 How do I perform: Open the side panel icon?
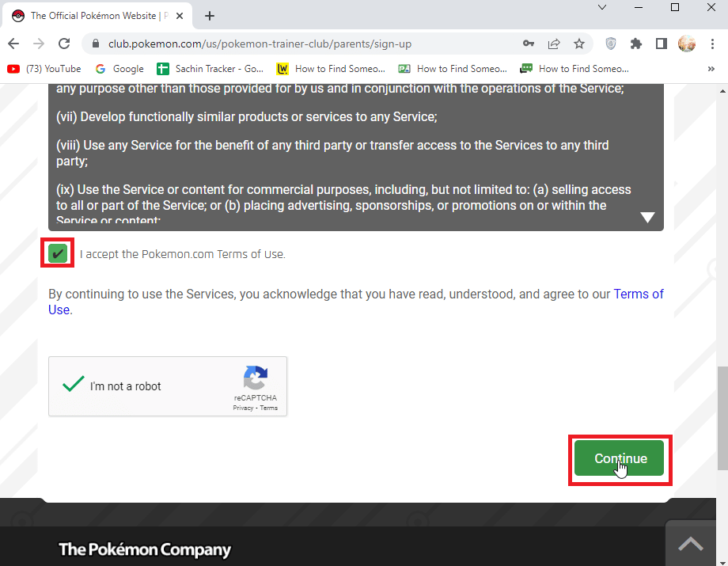tap(661, 44)
